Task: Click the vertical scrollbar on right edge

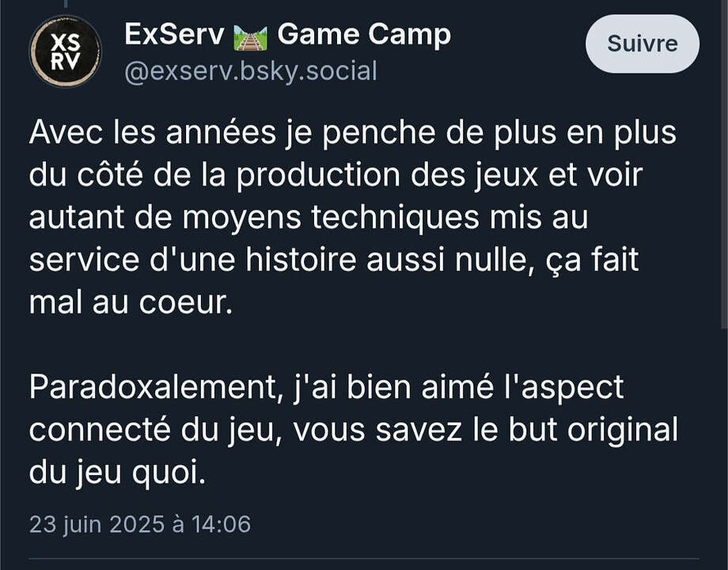Action: click(x=725, y=162)
